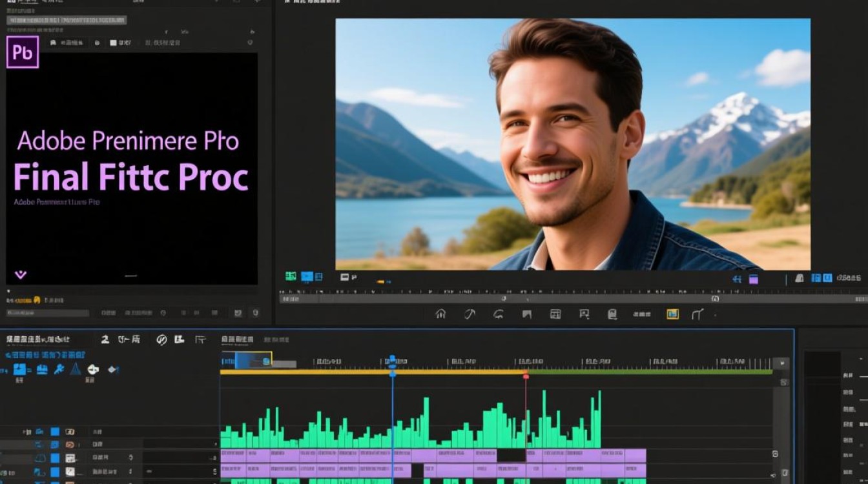This screenshot has width=868, height=484.
Task: Select the blue triangle tool in timeline toolbar
Action: (76, 369)
